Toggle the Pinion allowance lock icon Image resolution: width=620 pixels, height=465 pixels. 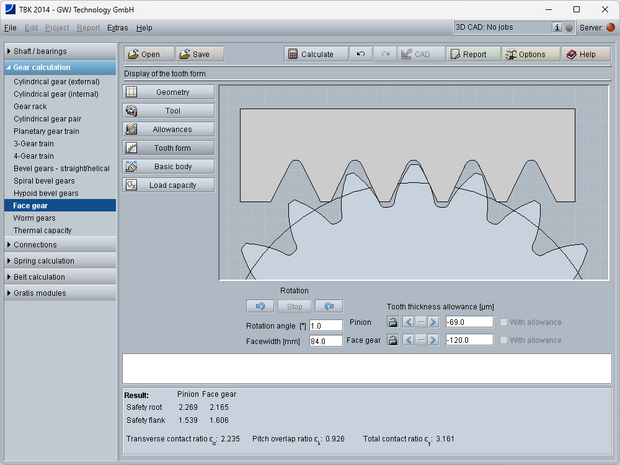[x=393, y=322]
